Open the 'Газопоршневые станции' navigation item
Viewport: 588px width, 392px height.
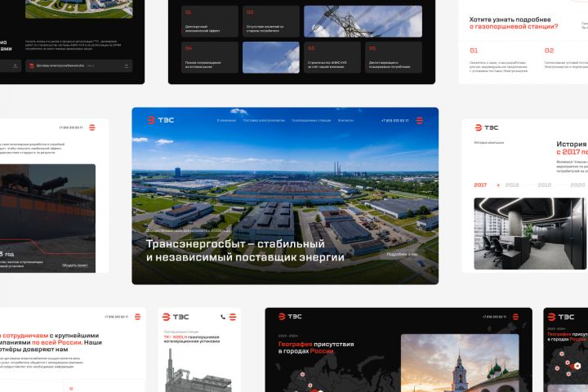[x=311, y=120]
